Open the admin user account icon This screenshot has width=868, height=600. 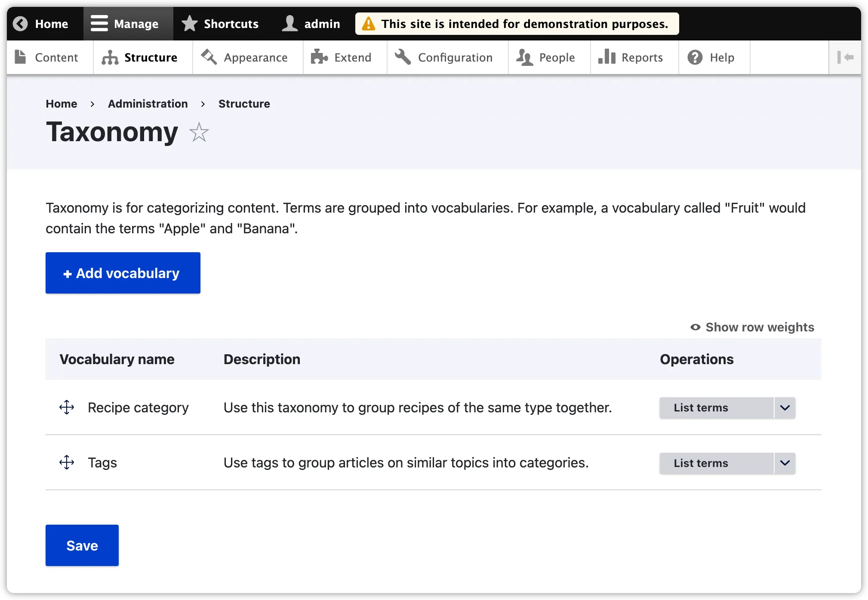290,23
